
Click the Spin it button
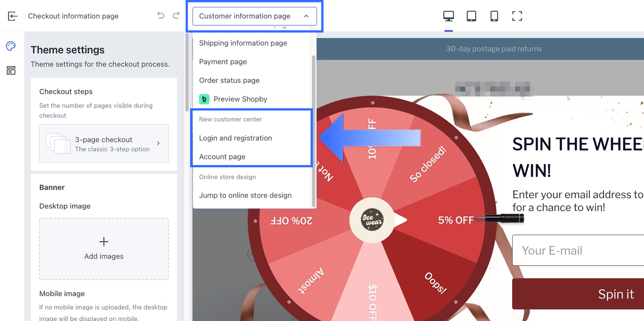[578, 294]
